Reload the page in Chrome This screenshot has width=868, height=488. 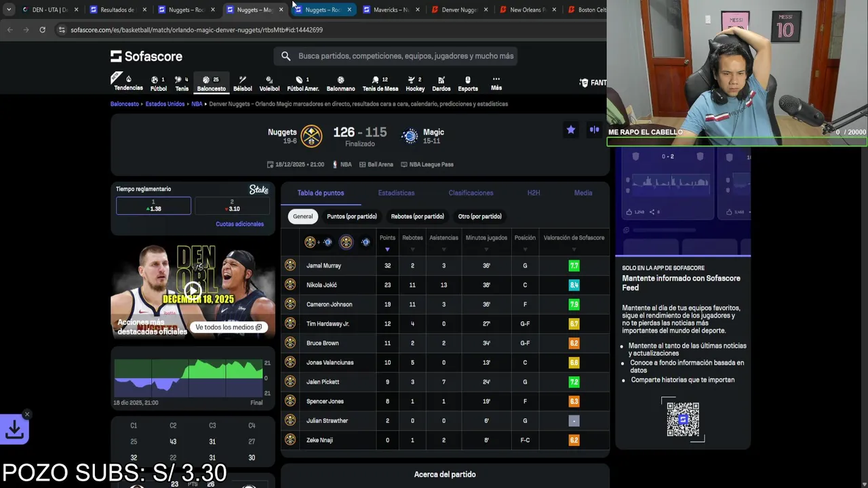(42, 30)
